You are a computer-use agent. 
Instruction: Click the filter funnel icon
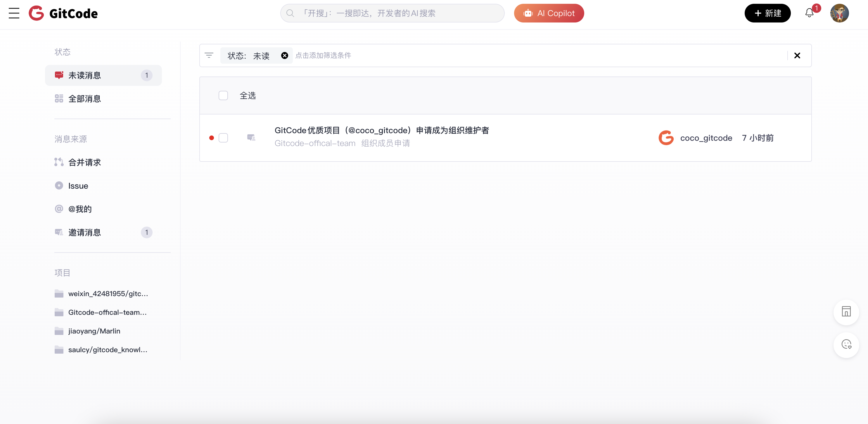tap(209, 55)
